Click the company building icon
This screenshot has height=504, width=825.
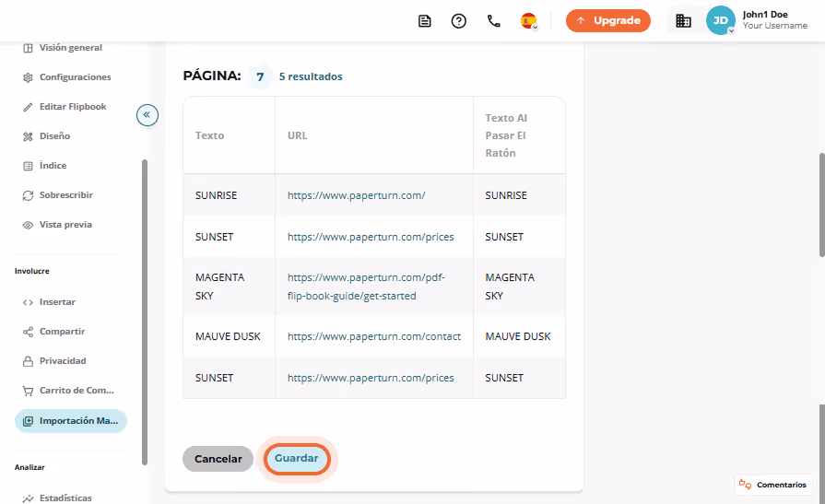tap(683, 21)
